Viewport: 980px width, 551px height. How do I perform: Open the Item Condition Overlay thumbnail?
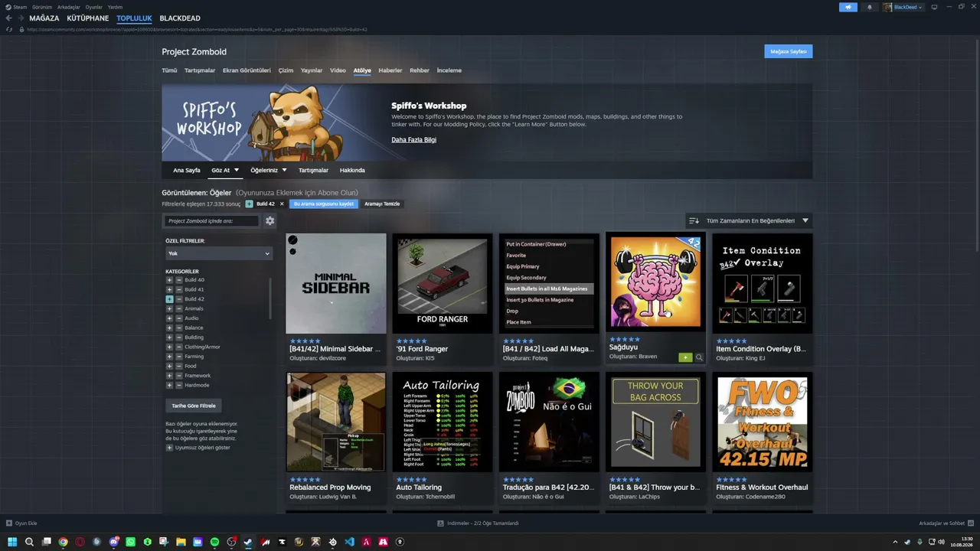click(763, 283)
